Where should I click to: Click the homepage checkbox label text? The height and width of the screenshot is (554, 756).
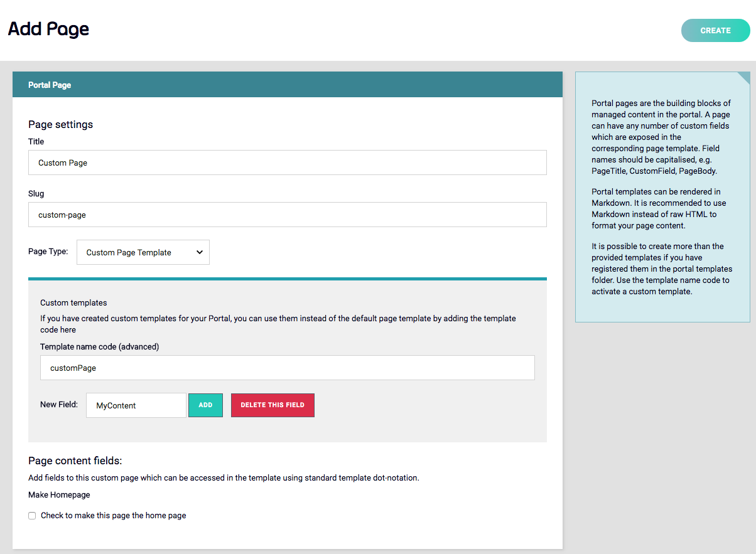112,515
